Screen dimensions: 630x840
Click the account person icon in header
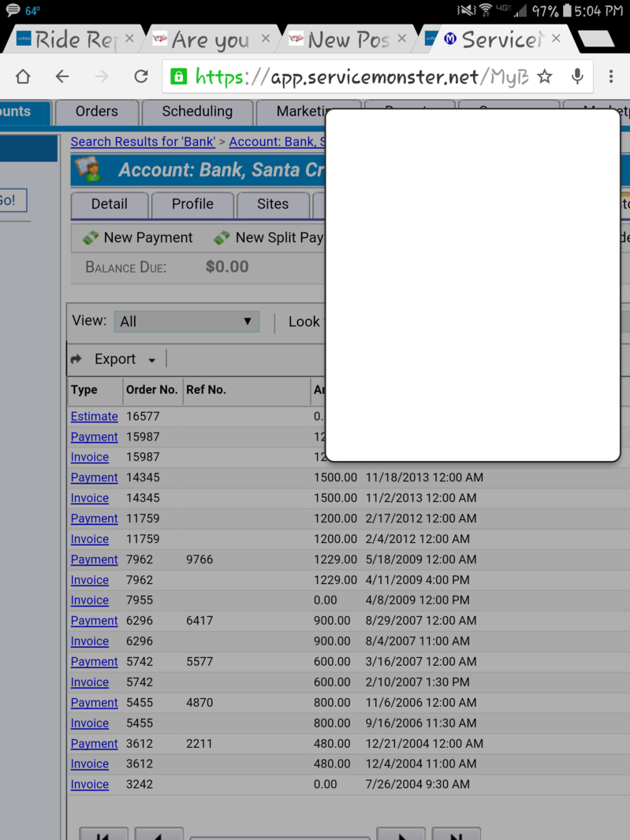[x=88, y=169]
